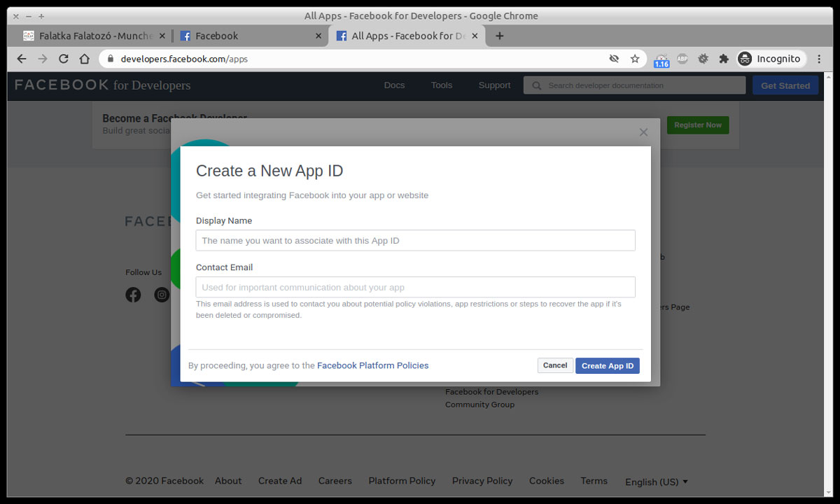This screenshot has height=504, width=840.
Task: Cancel the Create a New App ID dialog
Action: 555,365
